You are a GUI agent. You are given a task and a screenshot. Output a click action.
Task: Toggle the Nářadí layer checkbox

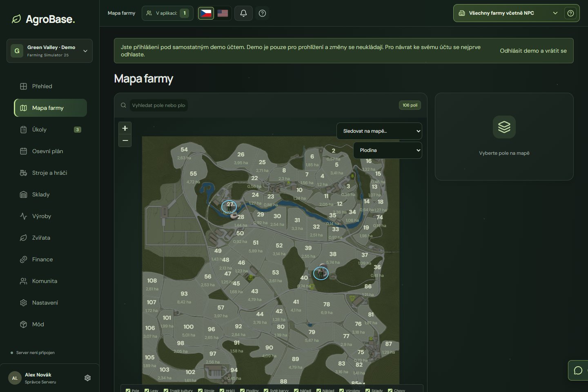click(296, 390)
